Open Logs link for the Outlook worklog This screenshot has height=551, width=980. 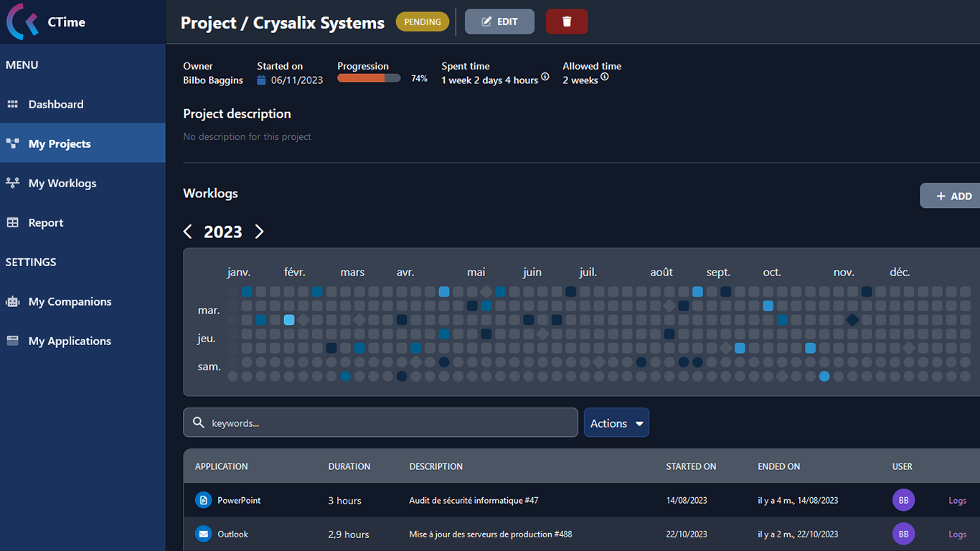point(957,534)
